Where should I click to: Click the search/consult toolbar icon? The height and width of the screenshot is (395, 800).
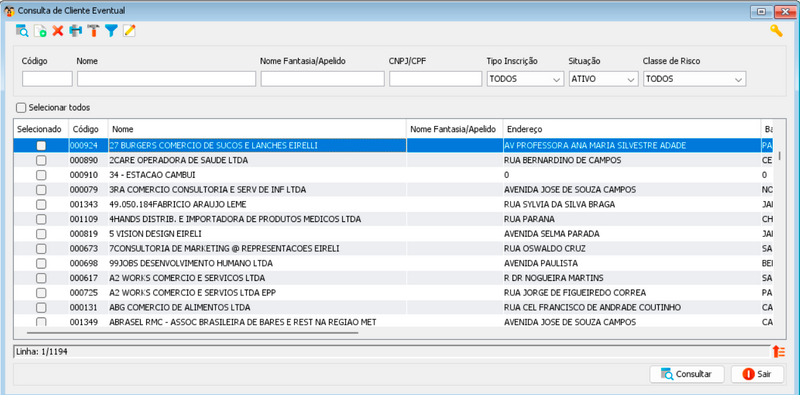[22, 31]
